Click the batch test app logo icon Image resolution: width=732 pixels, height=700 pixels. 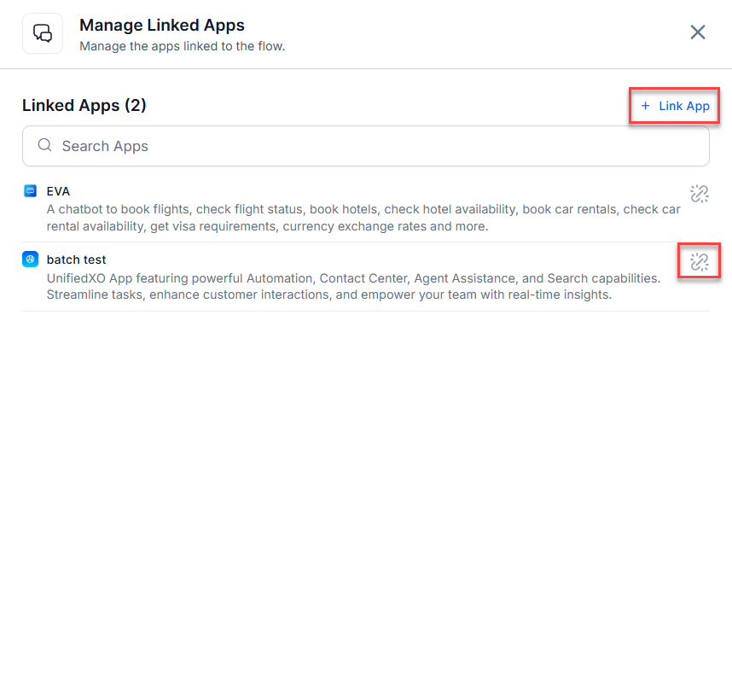coord(31,260)
